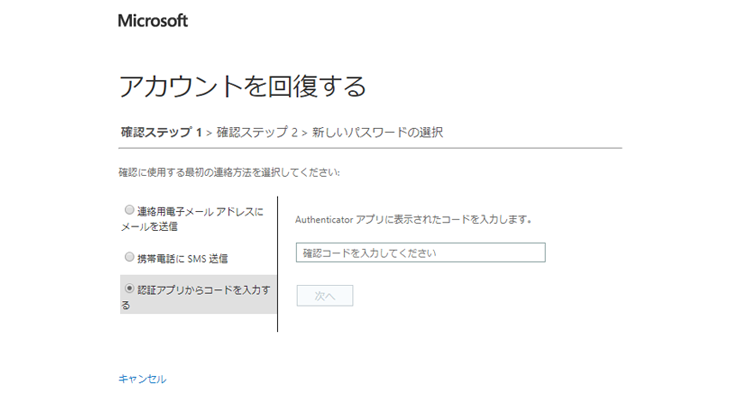Select the email address radio button
The image size is (750, 405).
click(128, 211)
